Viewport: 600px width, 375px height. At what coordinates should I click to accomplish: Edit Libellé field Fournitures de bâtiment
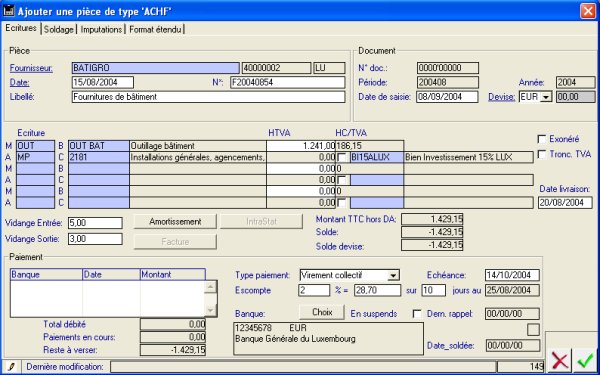coord(209,97)
